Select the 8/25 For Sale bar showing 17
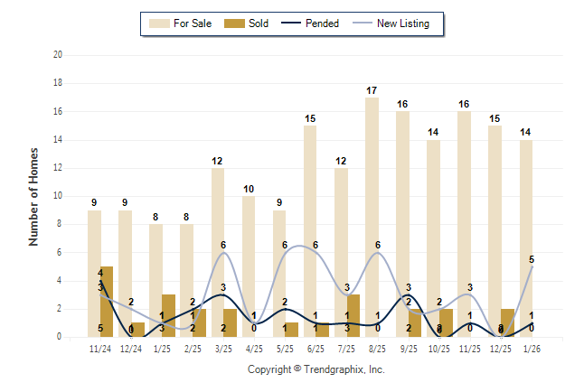This screenshot has height=392, width=584. [372, 217]
